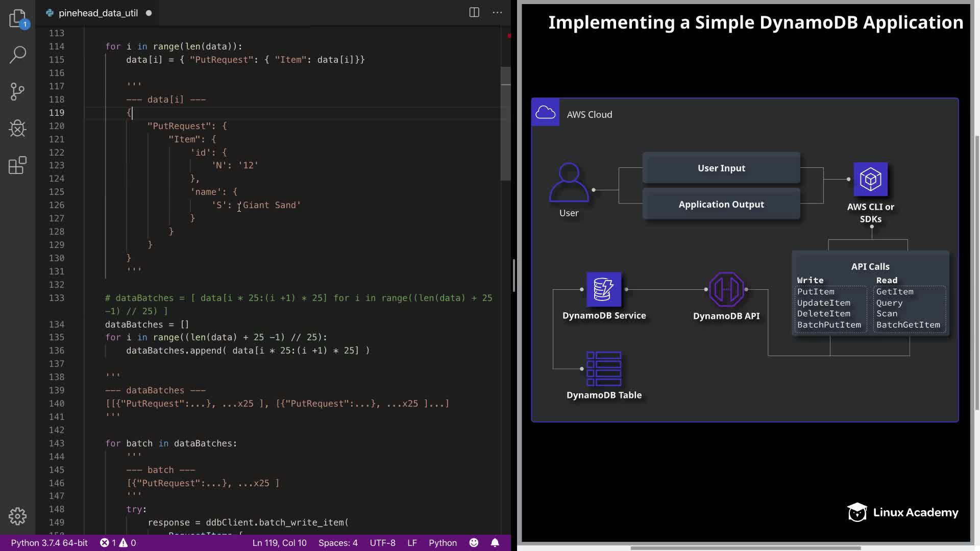Click the smiley feedback icon
The image size is (980, 551).
coord(474,543)
